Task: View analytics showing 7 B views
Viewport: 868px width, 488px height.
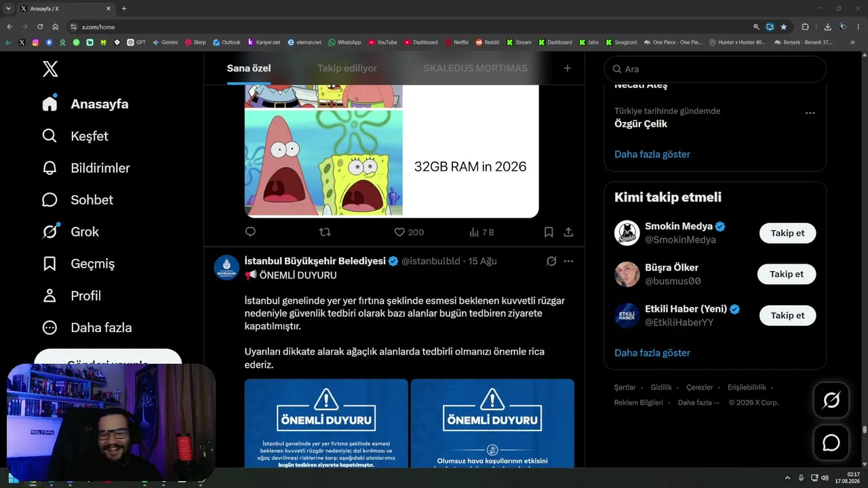Action: [x=481, y=232]
